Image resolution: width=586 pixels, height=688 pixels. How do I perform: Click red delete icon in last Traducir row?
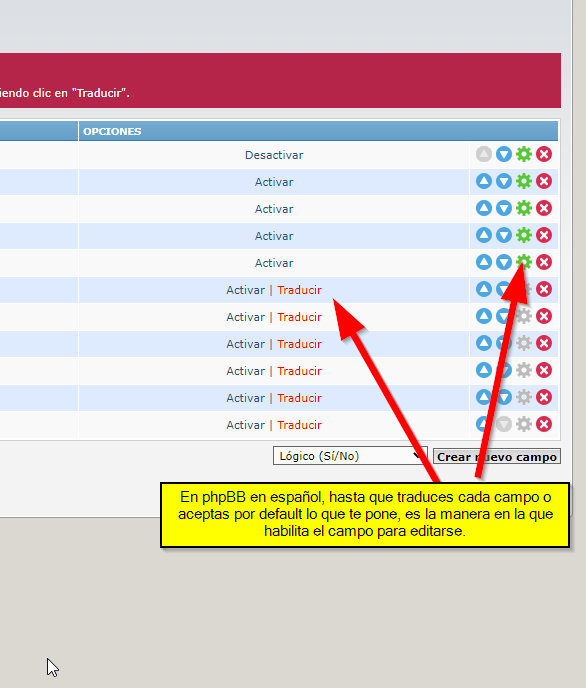(544, 424)
